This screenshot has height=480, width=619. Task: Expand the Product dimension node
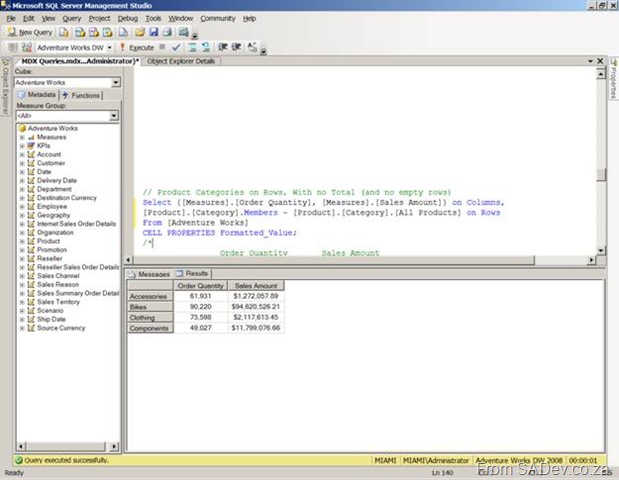point(22,242)
